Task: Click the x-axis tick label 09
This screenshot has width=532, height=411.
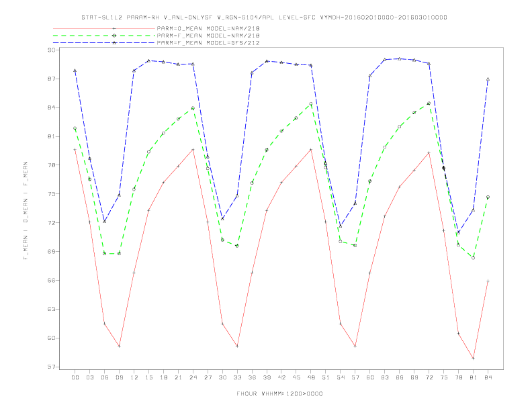Action: point(119,377)
